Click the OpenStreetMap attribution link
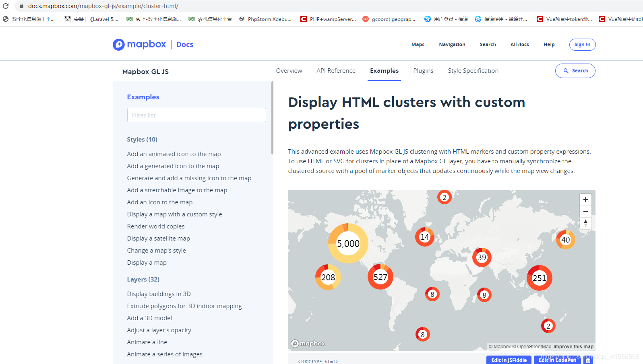The height and width of the screenshot is (364, 643). pyautogui.click(x=532, y=346)
